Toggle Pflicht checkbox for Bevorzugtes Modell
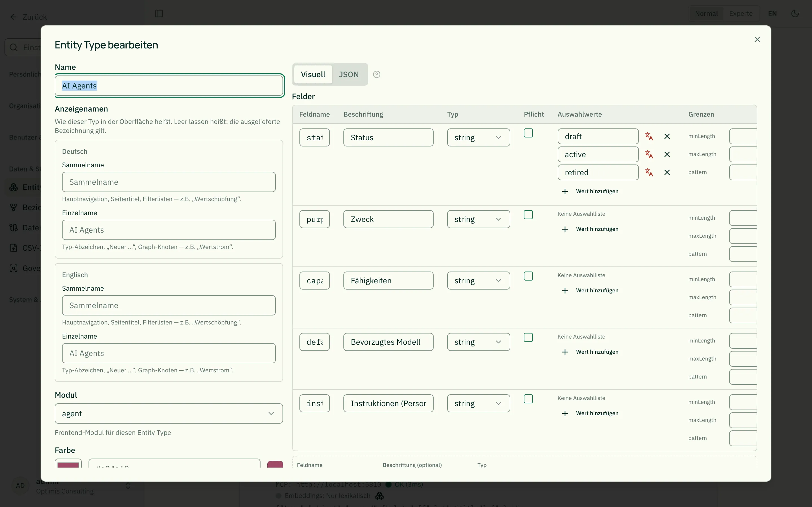The width and height of the screenshot is (812, 507). [x=528, y=337]
